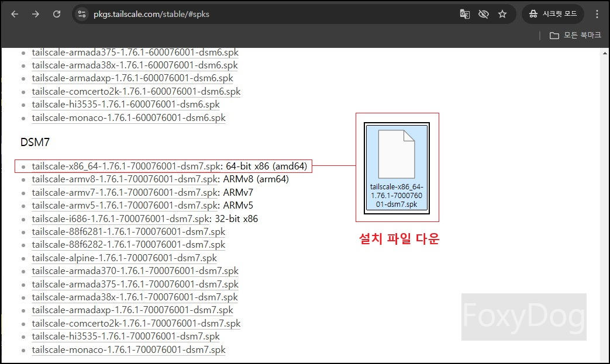Select the "ARMv8 (arm64)" description text
Image resolution: width=610 pixels, height=364 pixels.
(256, 179)
